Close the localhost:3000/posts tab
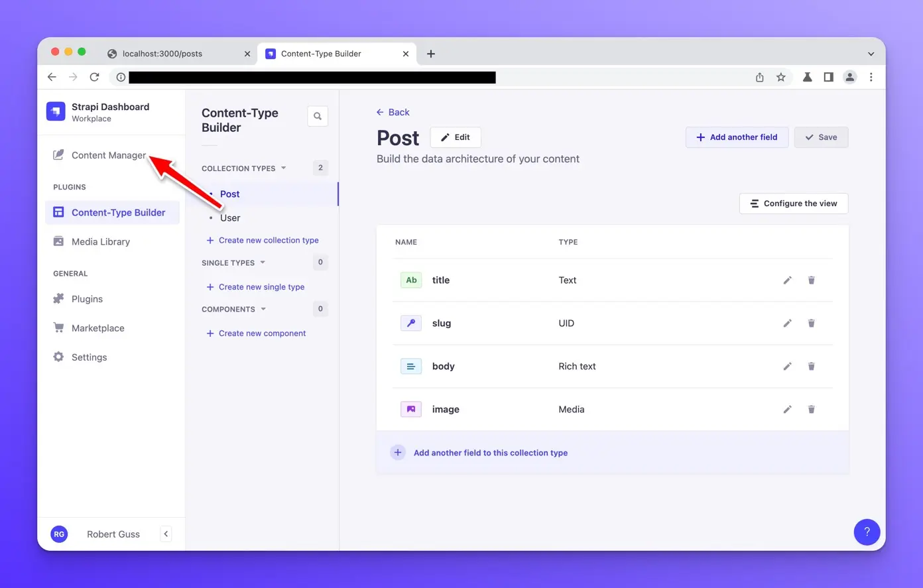The height and width of the screenshot is (588, 923). point(247,54)
